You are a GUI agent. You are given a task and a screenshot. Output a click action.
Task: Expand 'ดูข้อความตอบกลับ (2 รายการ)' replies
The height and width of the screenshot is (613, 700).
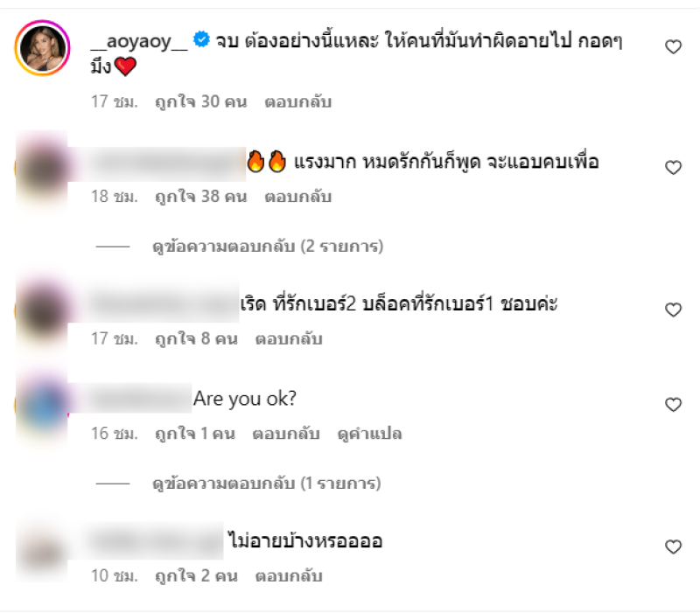(x=268, y=247)
